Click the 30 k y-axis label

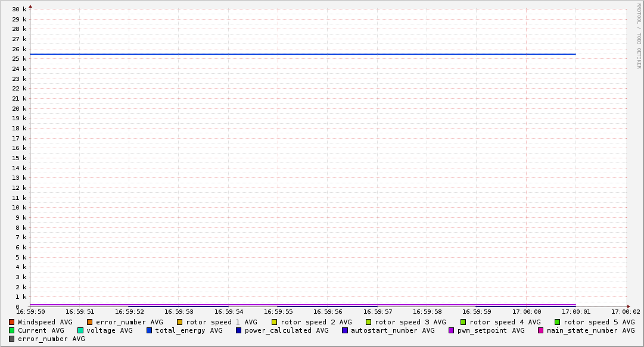(19, 9)
